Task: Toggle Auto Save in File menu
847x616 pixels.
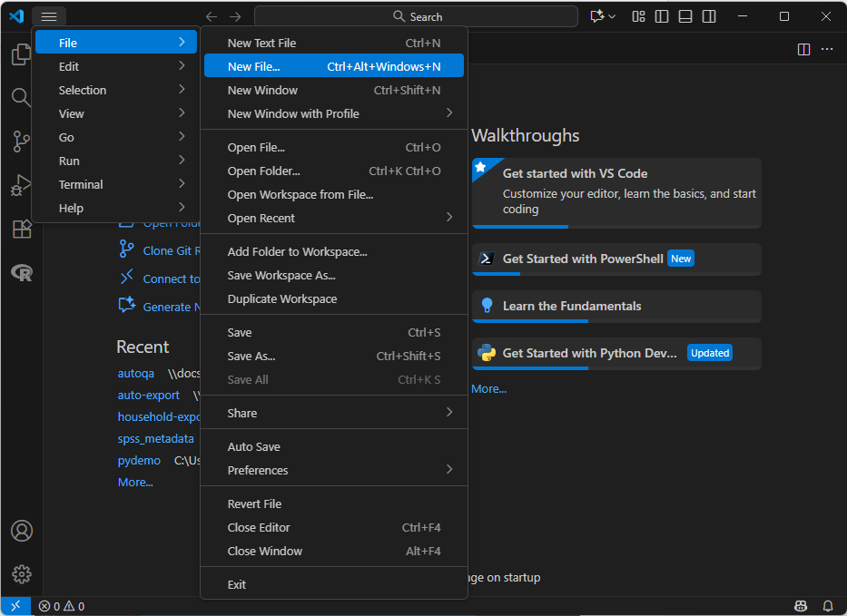Action: tap(253, 446)
